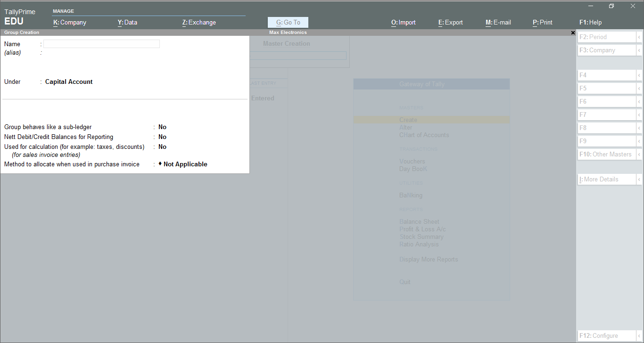Expand arrow beside F3: Company
Screen dimensions: 644x343
pos(639,50)
